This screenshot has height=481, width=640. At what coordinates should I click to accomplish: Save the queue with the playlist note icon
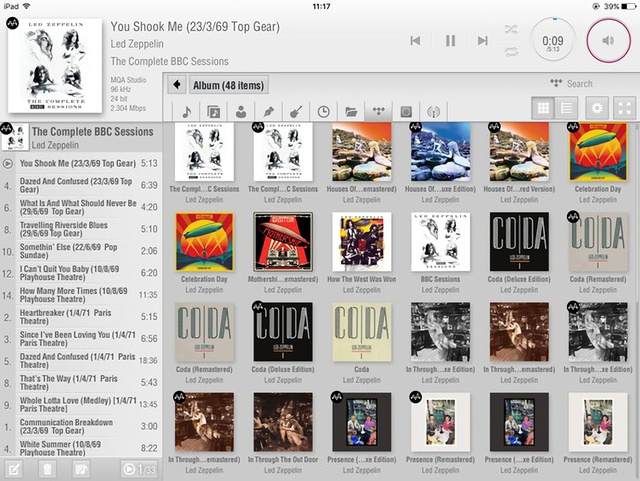[x=81, y=469]
